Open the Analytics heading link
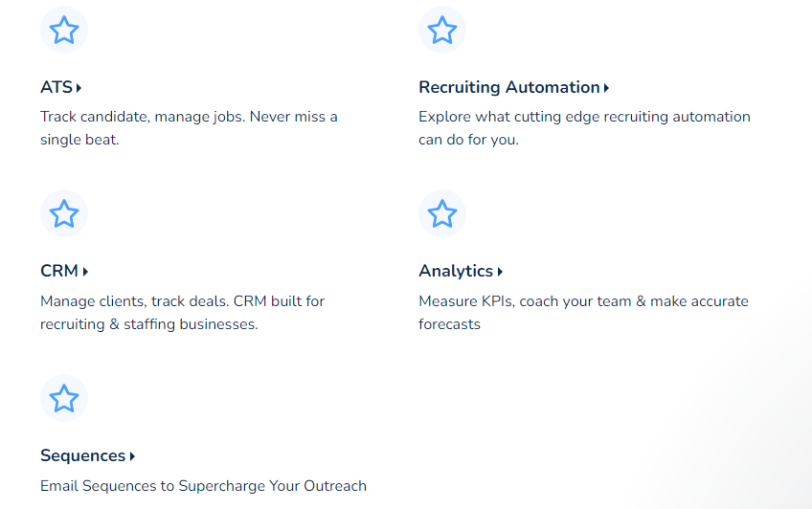This screenshot has height=509, width=812. [x=456, y=271]
